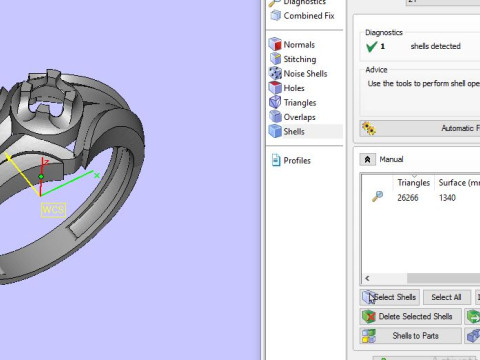Click the blue cubes button beside Shells to Parts
480x360 pixels.
[473, 336]
